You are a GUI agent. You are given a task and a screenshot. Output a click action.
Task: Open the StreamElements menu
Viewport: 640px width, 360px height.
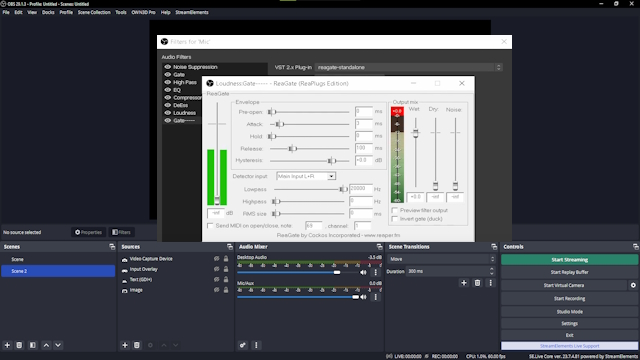[192, 12]
